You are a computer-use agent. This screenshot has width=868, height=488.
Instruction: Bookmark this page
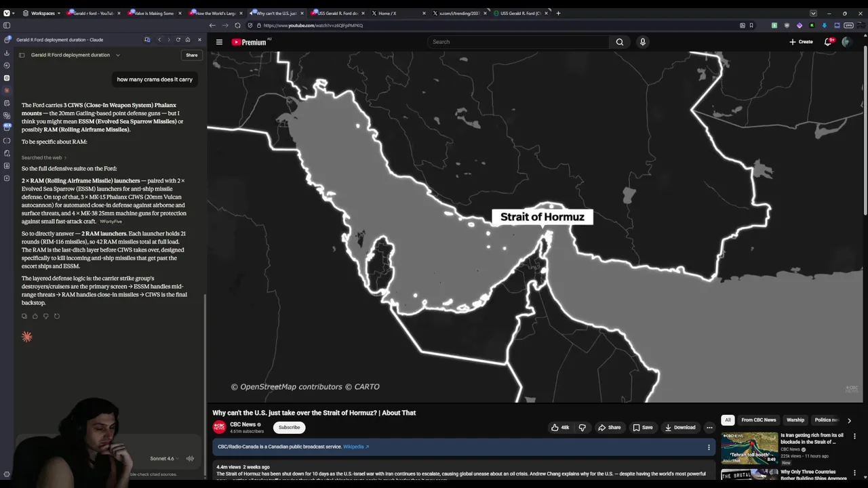point(751,25)
